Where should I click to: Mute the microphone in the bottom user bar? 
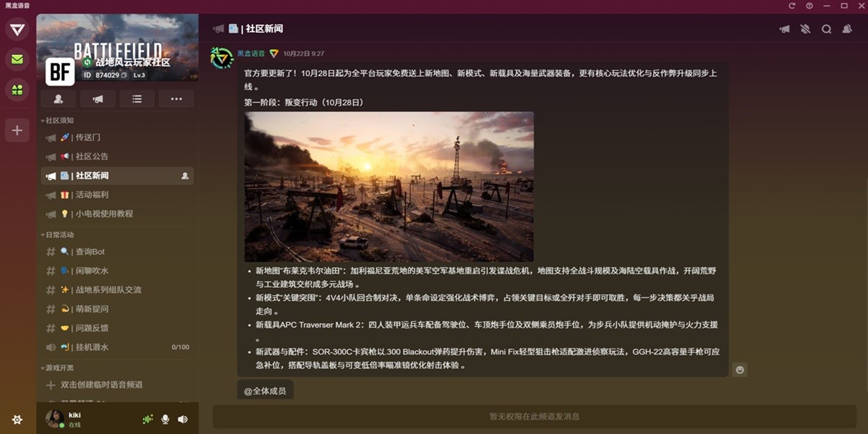(x=166, y=419)
